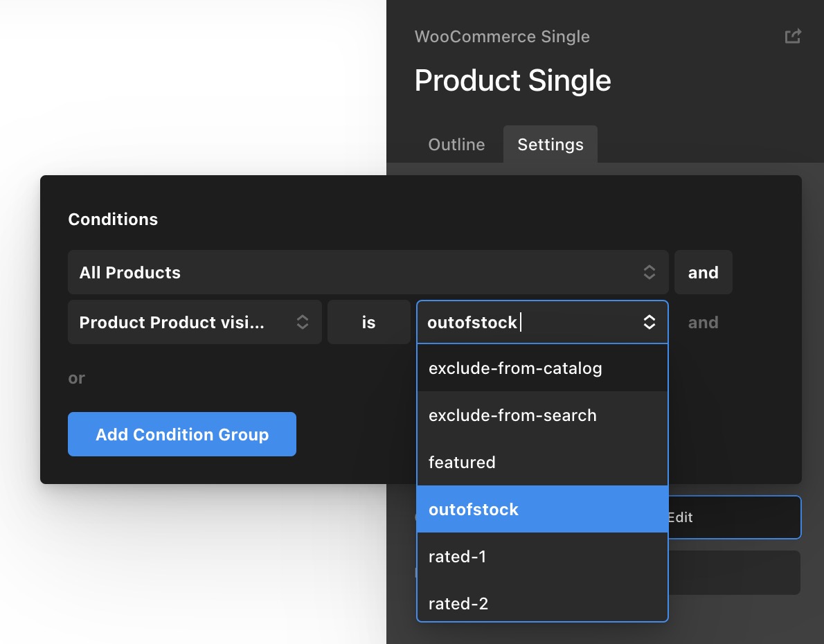
Task: Click the share/export icon beside WooCommerce Single
Action: [792, 36]
